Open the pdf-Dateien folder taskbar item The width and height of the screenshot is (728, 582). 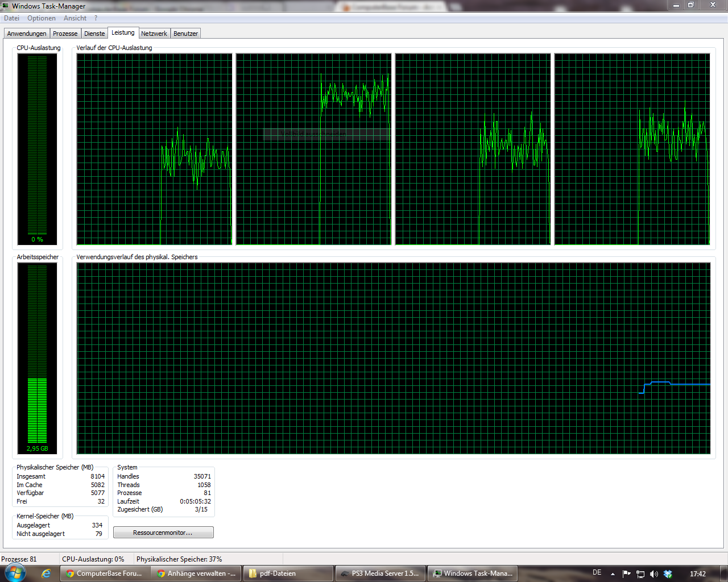tap(289, 573)
